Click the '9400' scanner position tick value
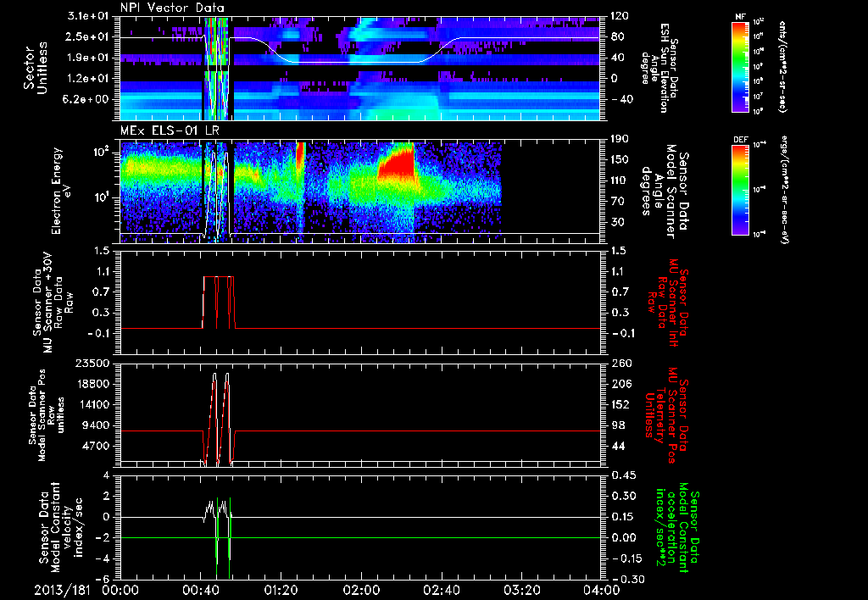 click(96, 425)
